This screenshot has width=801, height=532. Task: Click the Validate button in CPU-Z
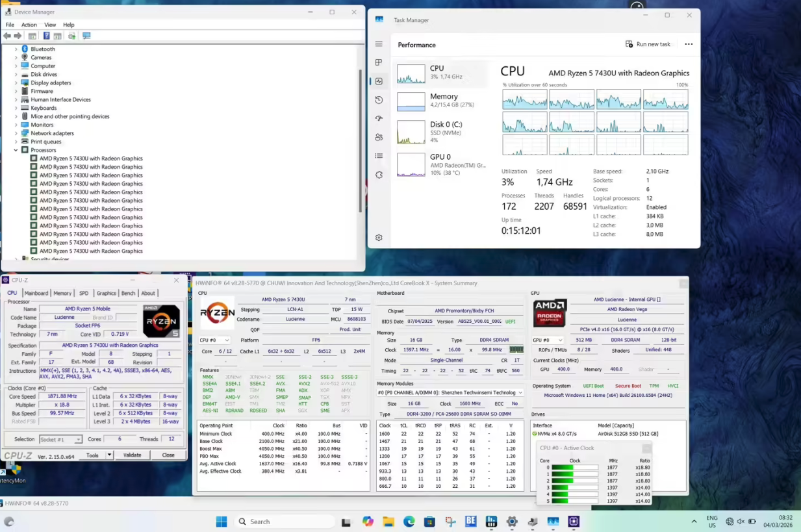132,455
